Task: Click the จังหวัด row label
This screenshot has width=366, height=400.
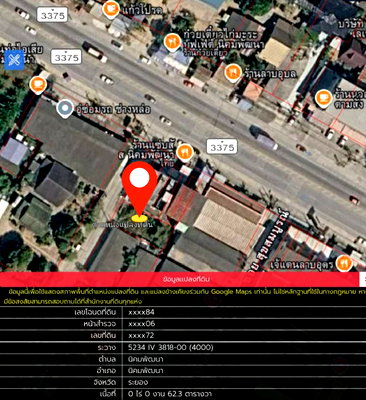Action: [x=105, y=382]
